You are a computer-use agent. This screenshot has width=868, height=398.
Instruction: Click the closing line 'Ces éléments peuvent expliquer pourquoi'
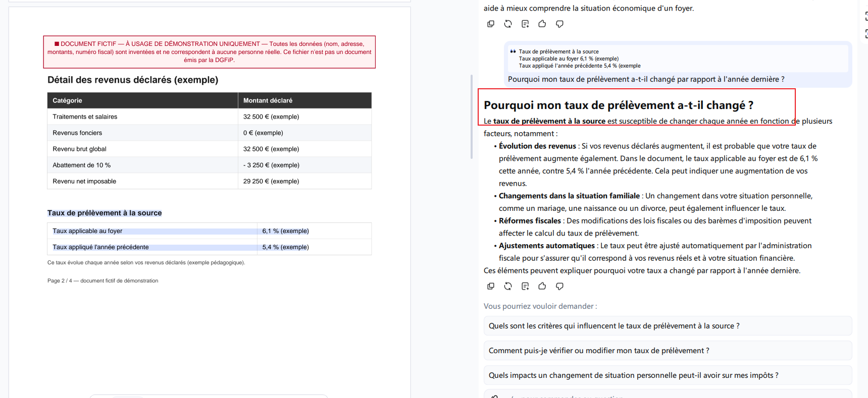click(642, 270)
